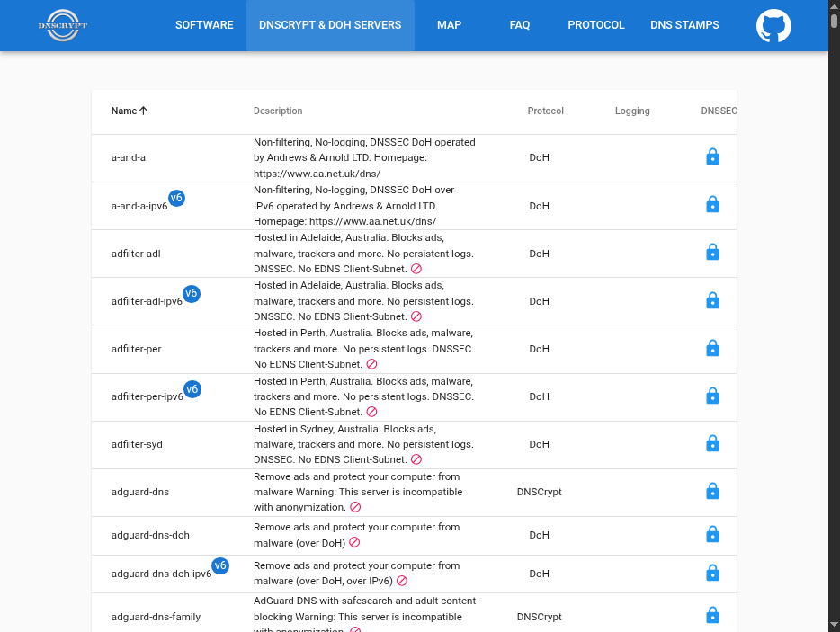Click the blocking icon in adfilter-per-ipv6 description
The image size is (840, 632).
click(371, 412)
